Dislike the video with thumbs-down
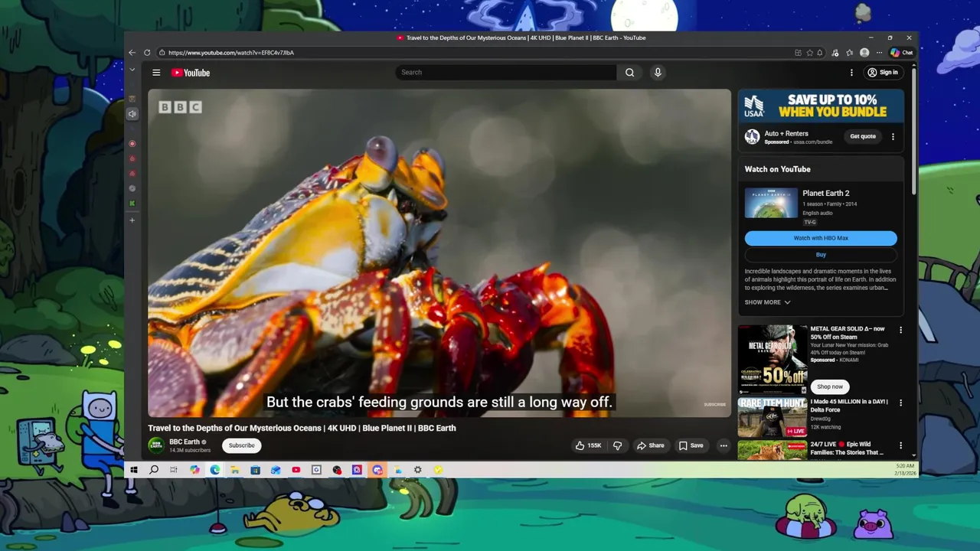 [617, 445]
